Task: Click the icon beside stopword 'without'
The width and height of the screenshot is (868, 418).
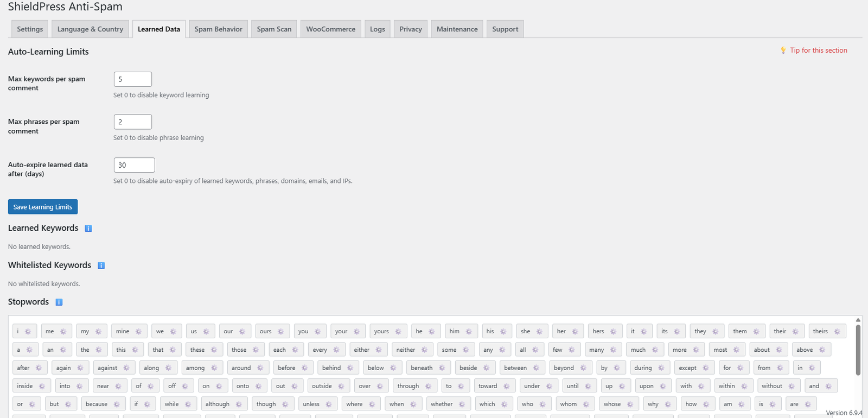Action: [x=792, y=387]
